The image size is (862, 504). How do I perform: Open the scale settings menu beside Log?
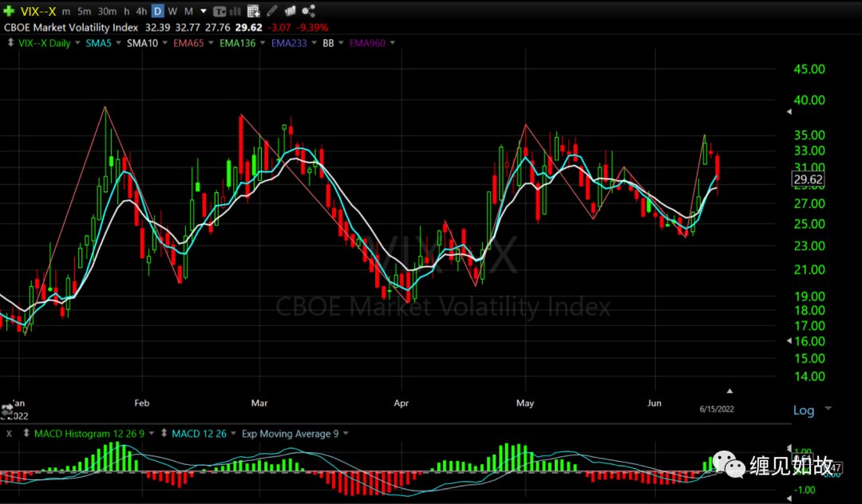[x=828, y=408]
